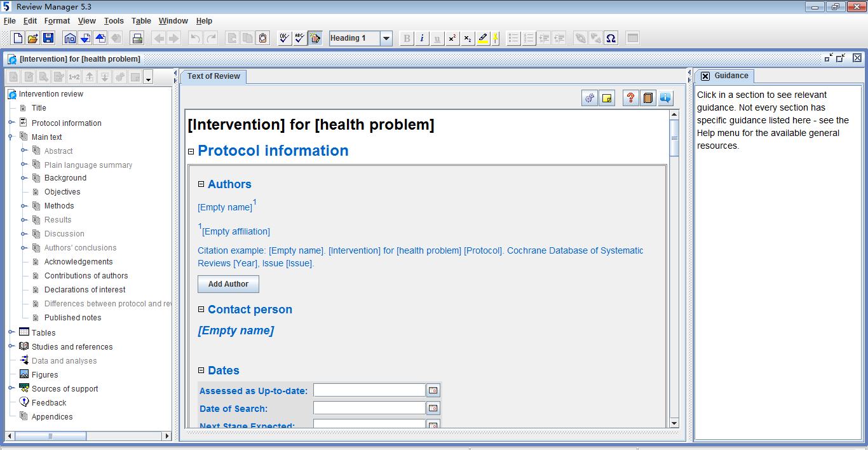Open the outline toolbar small dropdown arrow
Image resolution: width=868 pixels, height=450 pixels.
pyautogui.click(x=148, y=78)
